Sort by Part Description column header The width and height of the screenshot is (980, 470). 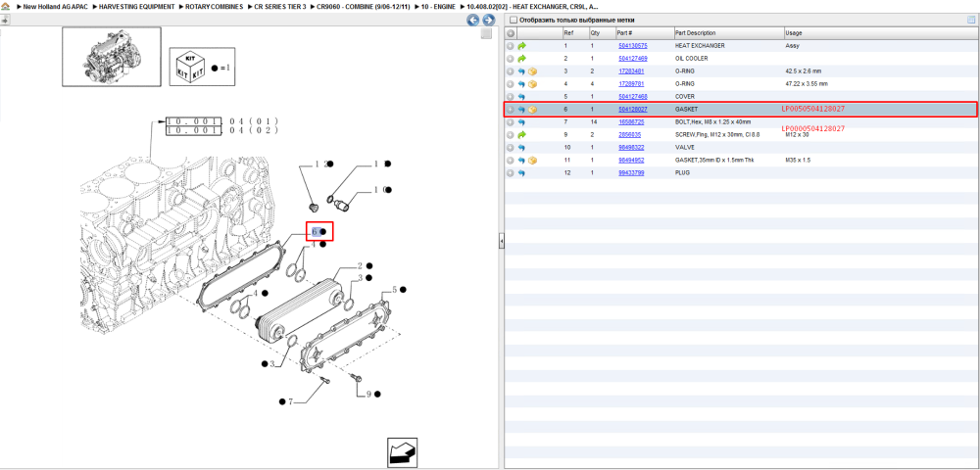pyautogui.click(x=695, y=33)
